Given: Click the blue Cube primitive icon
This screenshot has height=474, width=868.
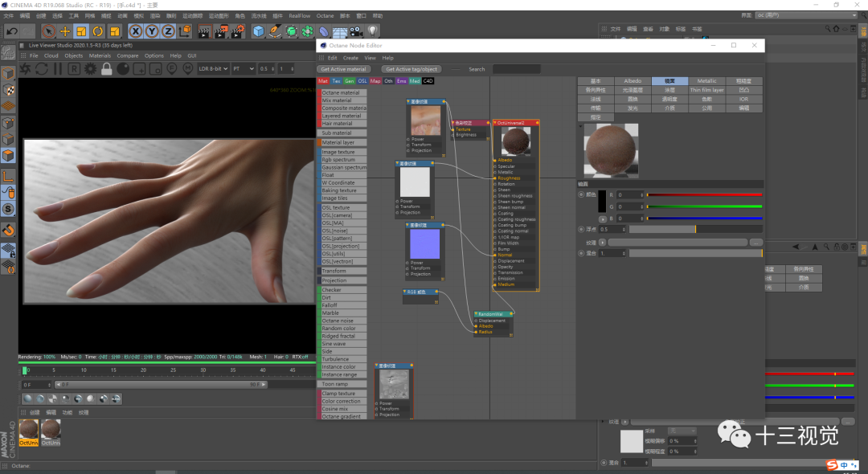Looking at the screenshot, I should 259,31.
